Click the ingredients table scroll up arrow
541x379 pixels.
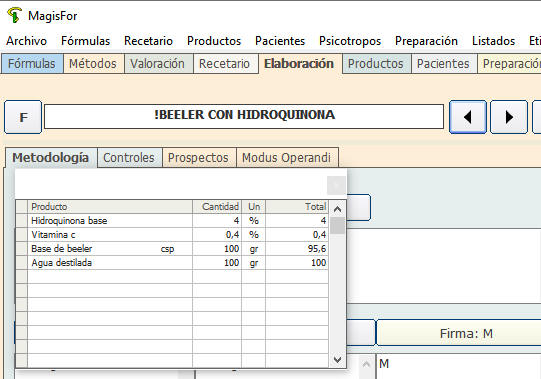(x=337, y=209)
